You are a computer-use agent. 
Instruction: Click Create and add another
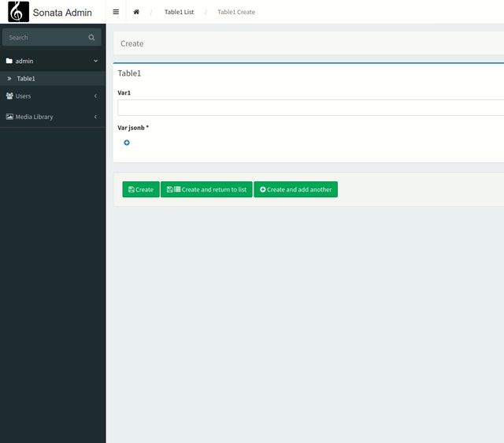tap(296, 189)
